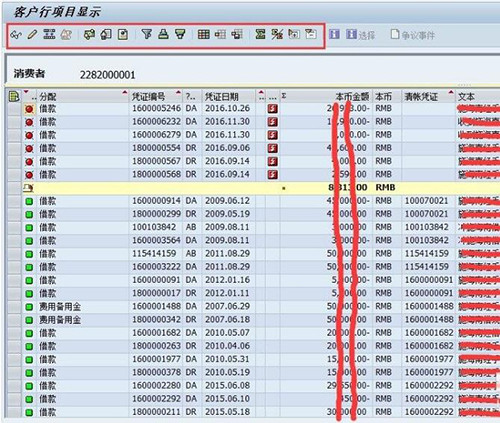This screenshot has width=500, height=423.
Task: Click red due flag in row 1600006232
Action: [x=273, y=122]
